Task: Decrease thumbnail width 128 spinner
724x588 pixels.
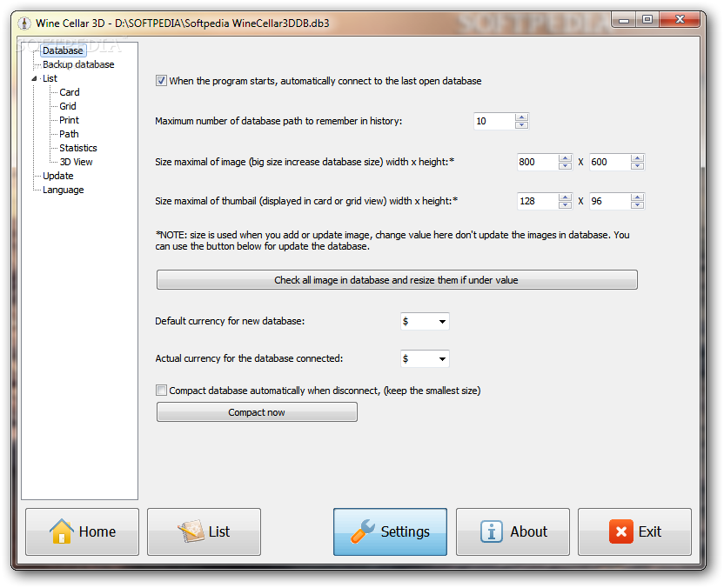Action: (565, 205)
